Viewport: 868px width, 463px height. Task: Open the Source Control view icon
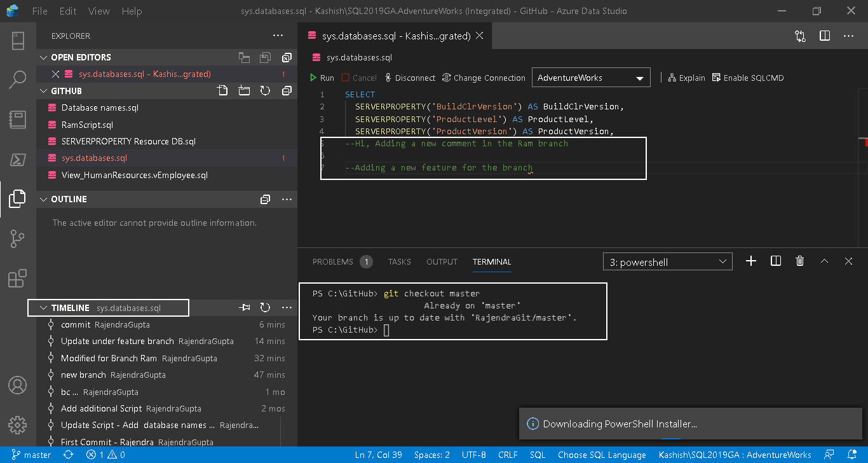tap(18, 238)
